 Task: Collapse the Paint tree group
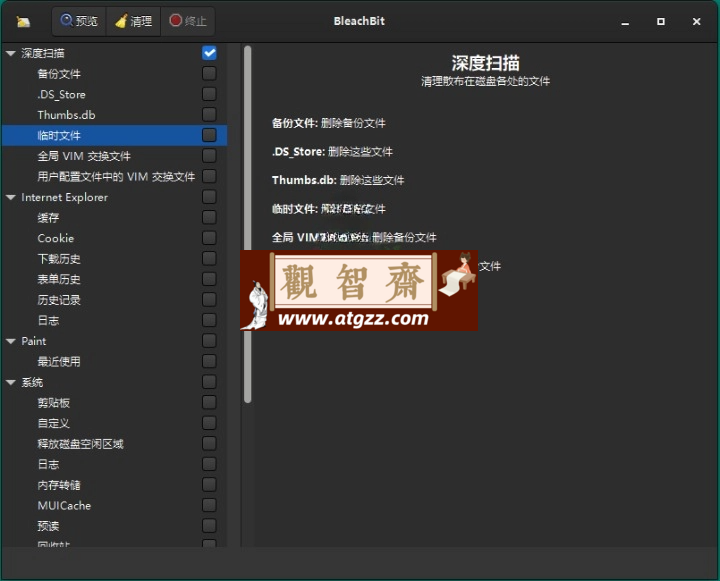coord(11,341)
